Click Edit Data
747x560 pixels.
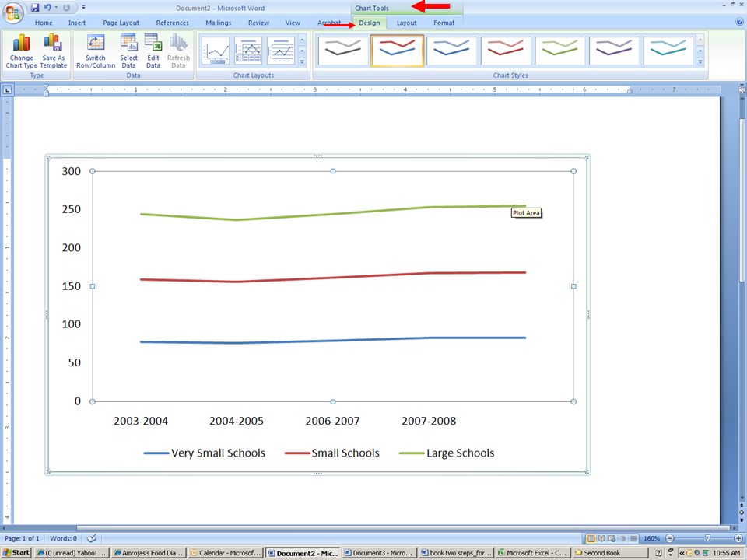click(x=153, y=51)
